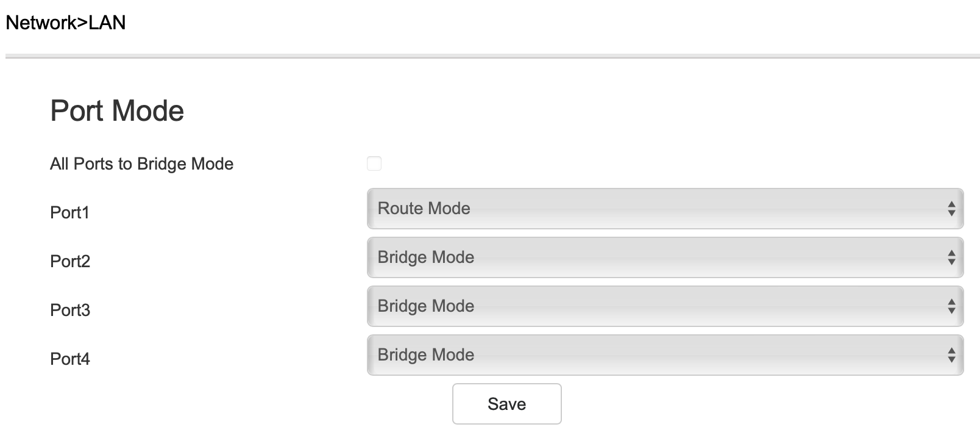Screen dimensions: 980x438
Task: Click the up-down arrows on Port2 selector
Action: pyautogui.click(x=951, y=257)
